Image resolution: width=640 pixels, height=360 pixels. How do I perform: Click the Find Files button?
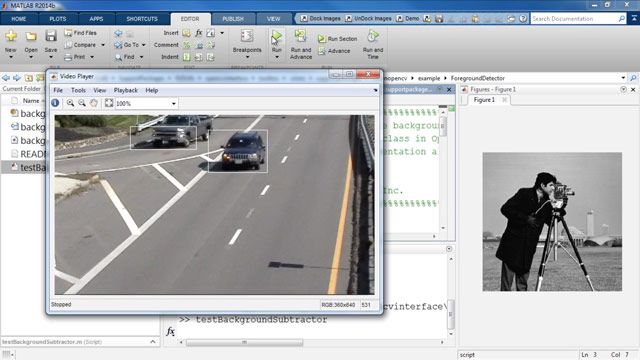[x=80, y=33]
